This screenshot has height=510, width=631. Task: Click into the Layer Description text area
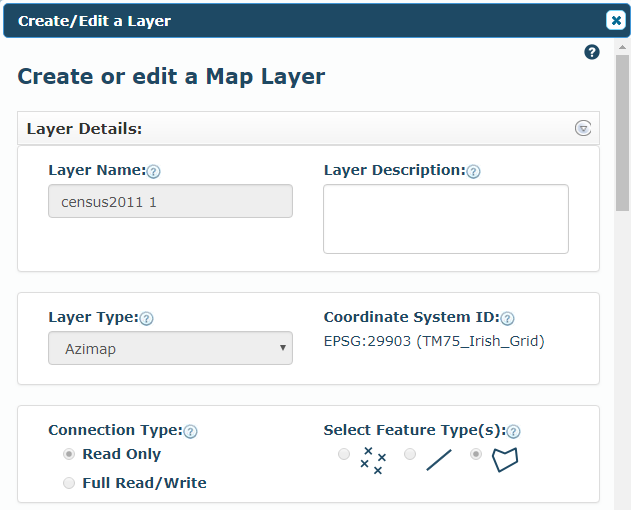tap(446, 219)
